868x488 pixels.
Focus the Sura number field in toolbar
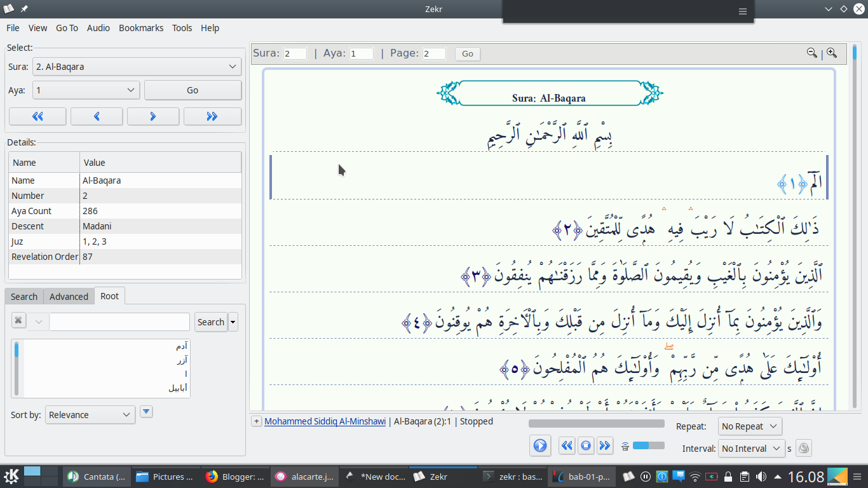pos(295,54)
